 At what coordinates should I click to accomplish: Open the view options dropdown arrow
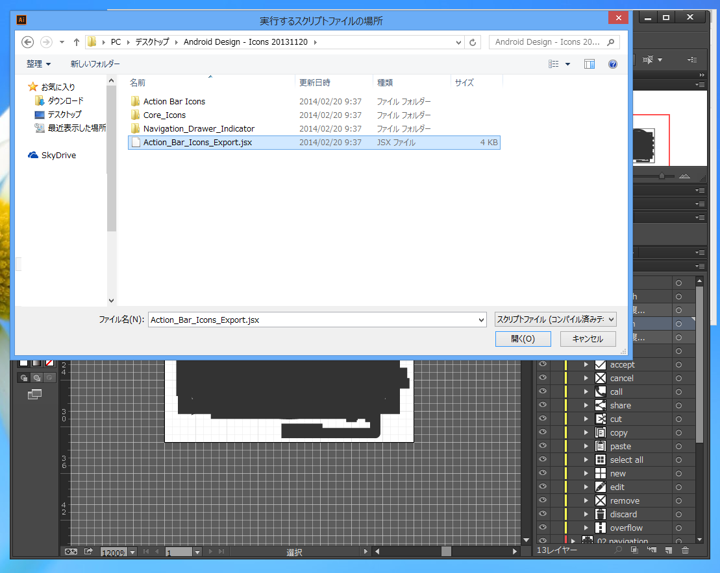[x=568, y=64]
